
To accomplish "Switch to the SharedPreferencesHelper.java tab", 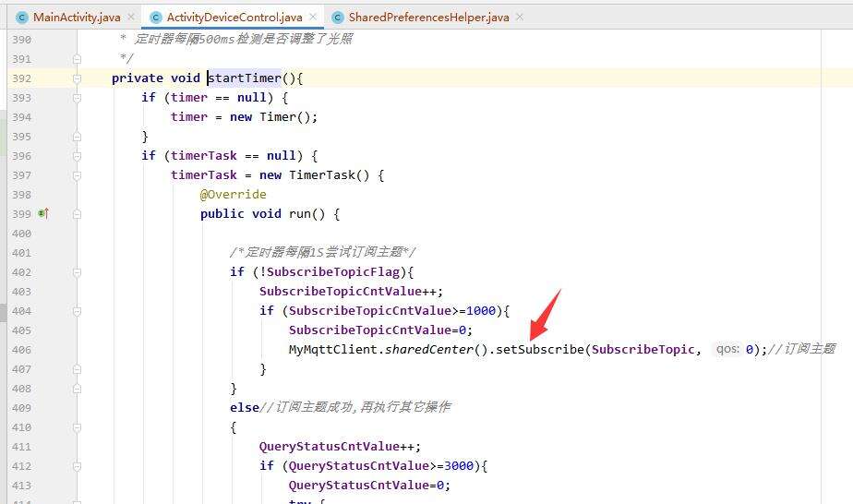I will pyautogui.click(x=428, y=18).
